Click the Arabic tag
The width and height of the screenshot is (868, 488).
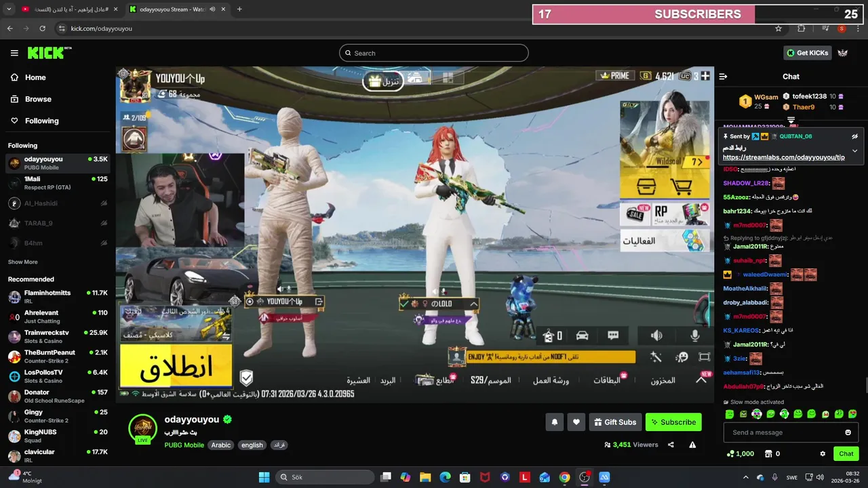click(x=221, y=445)
